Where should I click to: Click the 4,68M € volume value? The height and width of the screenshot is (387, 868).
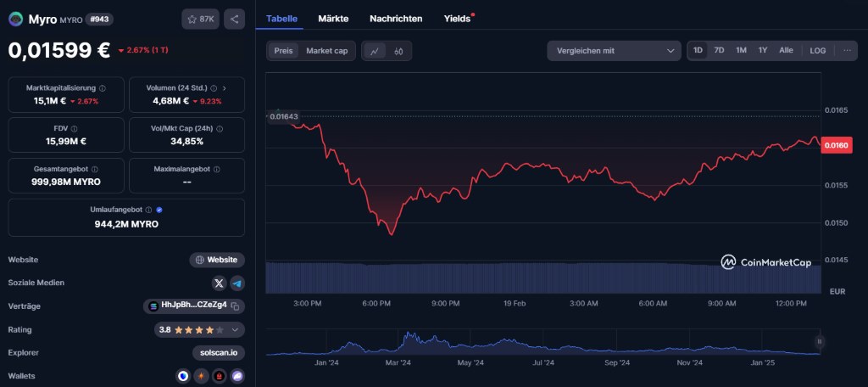click(x=171, y=101)
